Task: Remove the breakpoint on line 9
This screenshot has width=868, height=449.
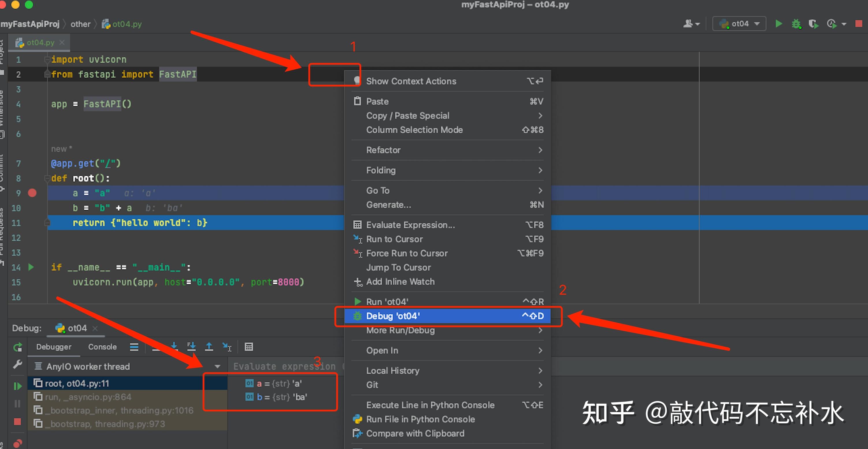Action: (32, 193)
